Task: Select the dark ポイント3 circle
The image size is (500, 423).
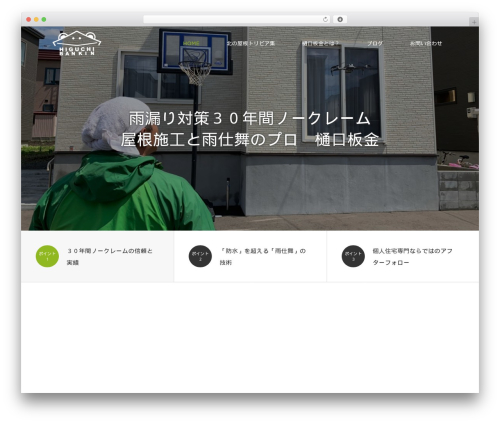Action: click(353, 256)
